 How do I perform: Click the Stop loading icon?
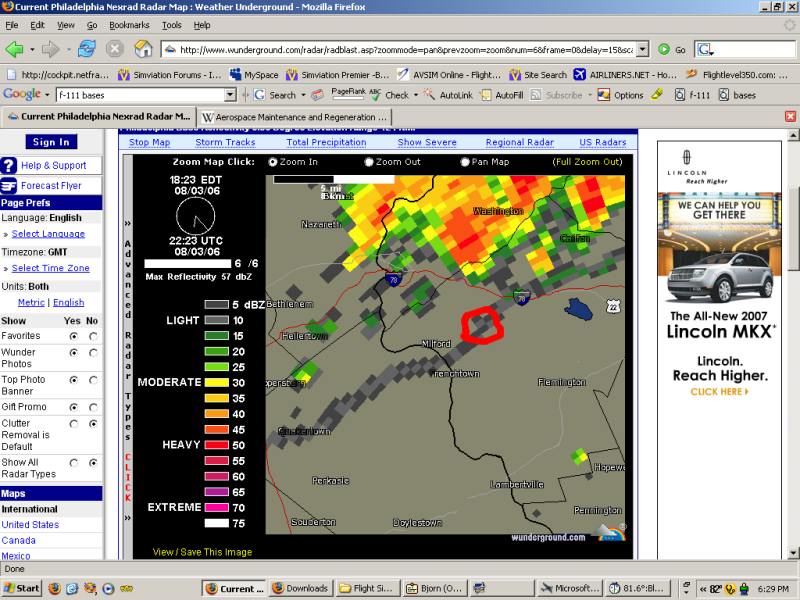coord(115,48)
